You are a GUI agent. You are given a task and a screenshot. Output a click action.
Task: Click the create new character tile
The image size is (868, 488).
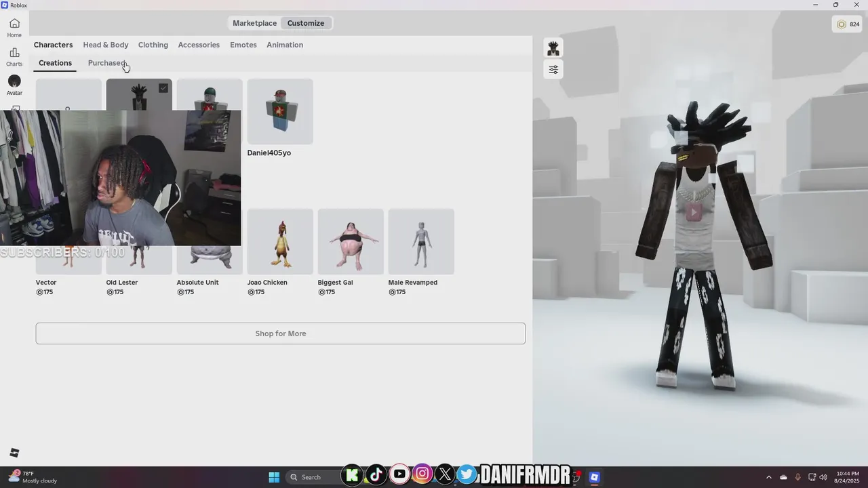[68, 94]
